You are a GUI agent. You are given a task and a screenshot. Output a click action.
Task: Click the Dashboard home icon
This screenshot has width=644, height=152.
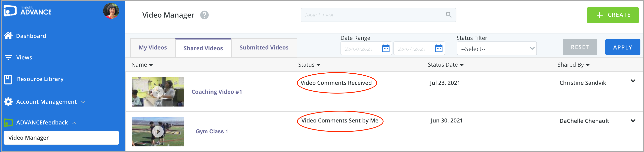point(8,36)
